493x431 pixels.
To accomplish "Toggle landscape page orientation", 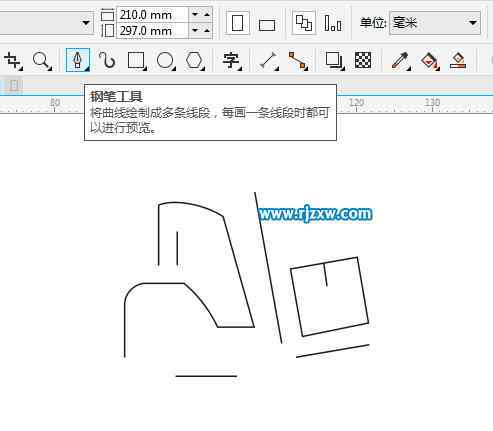I will tap(267, 24).
